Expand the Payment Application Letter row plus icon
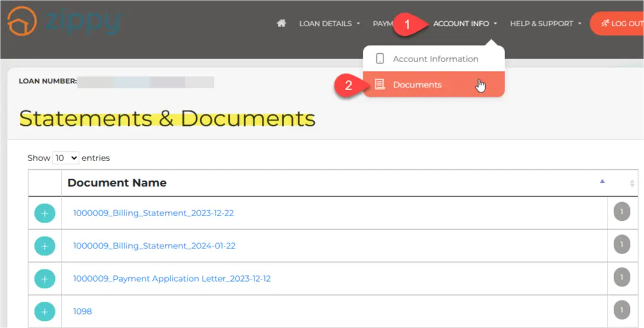 [45, 279]
